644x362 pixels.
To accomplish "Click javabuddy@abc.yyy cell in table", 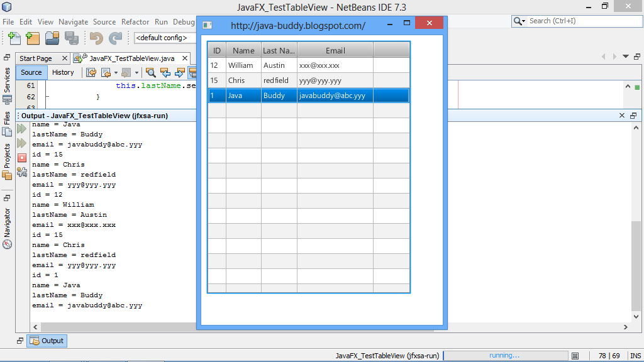I will click(335, 96).
